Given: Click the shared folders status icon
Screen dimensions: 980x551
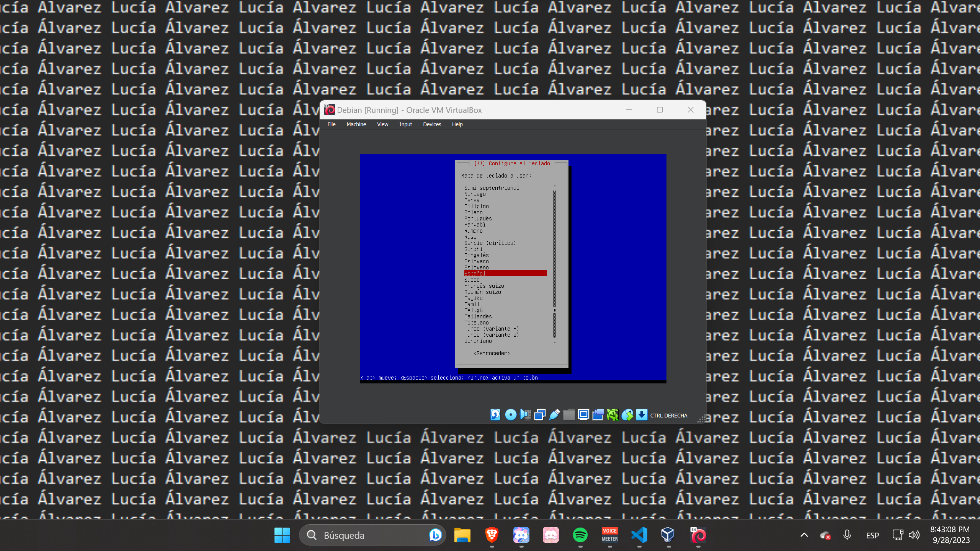Looking at the screenshot, I should point(569,415).
